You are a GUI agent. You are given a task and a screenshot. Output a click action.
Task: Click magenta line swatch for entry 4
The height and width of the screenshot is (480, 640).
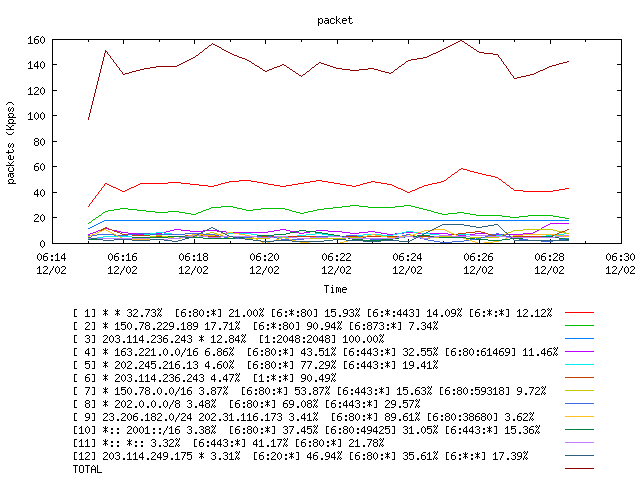579,351
